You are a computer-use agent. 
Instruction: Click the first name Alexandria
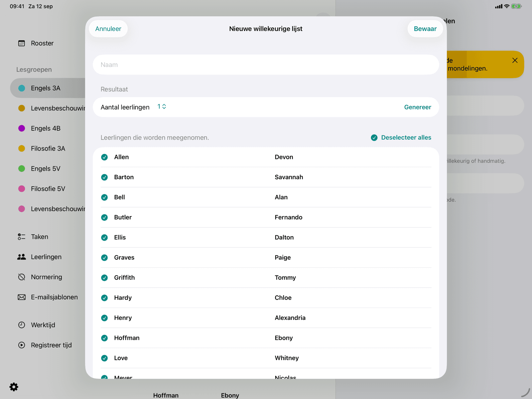tap(290, 318)
